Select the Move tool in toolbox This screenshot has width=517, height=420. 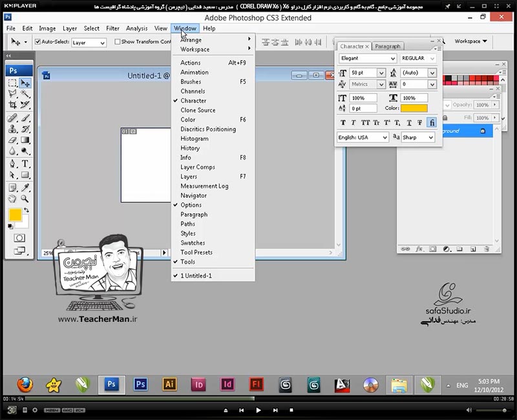[25, 83]
